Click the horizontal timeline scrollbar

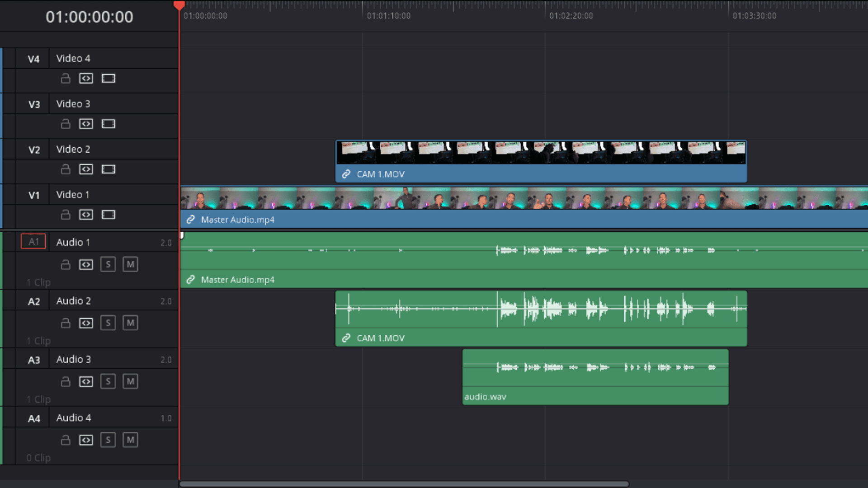(404, 484)
